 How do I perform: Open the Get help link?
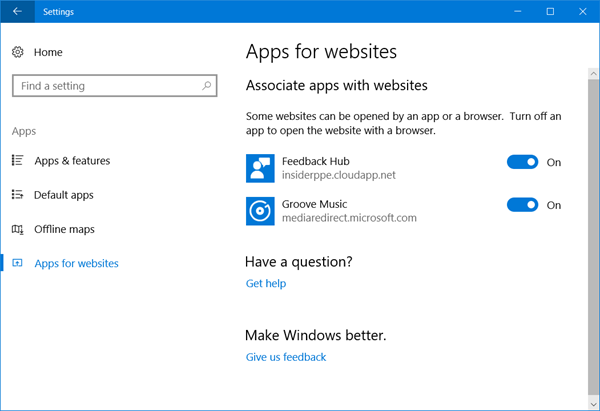(x=266, y=284)
